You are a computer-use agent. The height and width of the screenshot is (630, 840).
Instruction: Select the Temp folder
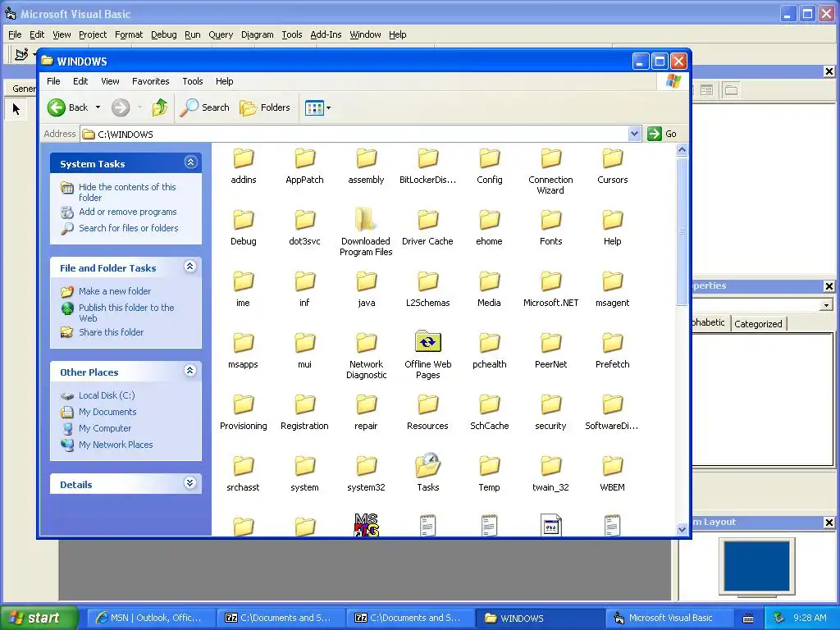coord(489,474)
